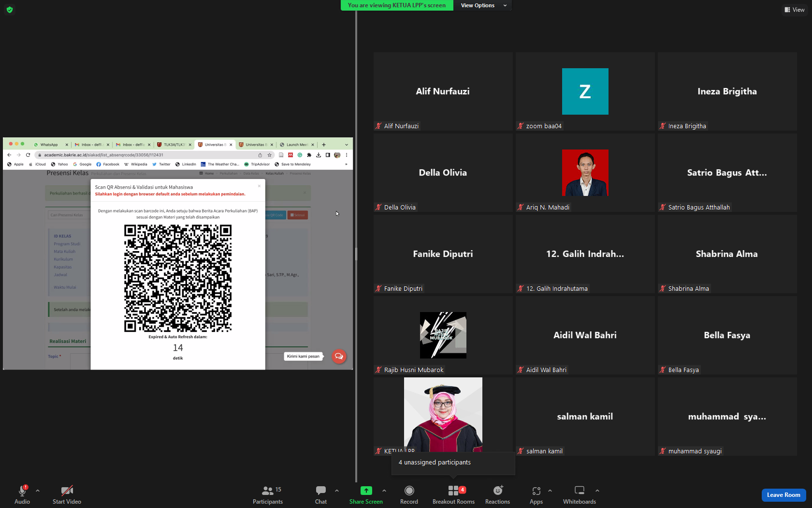Viewport: 812px width, 508px height.
Task: Click the bookmark star in shared browser
Action: pos(270,155)
